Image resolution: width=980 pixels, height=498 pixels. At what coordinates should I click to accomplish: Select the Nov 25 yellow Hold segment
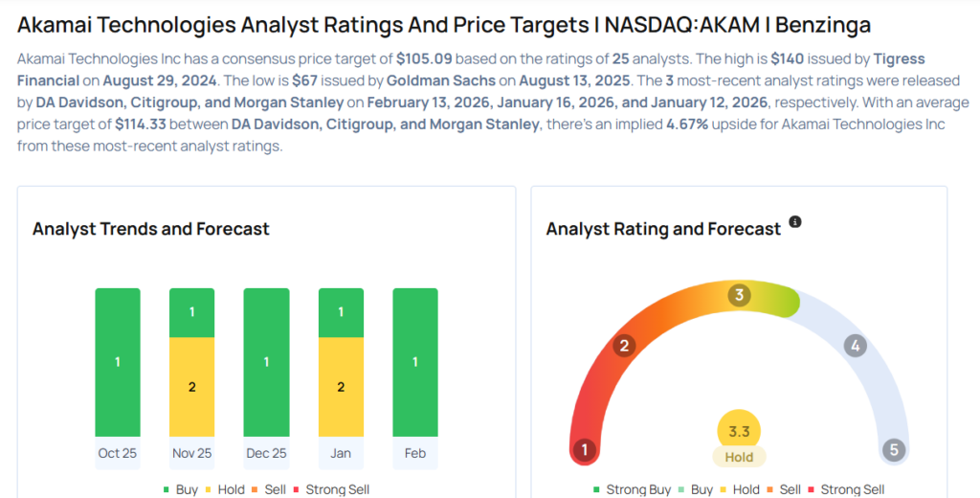[x=191, y=387]
